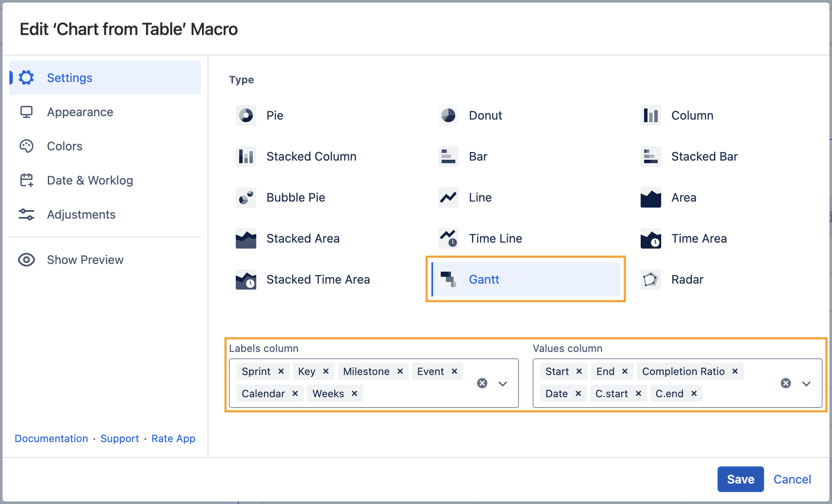Toggle Show Preview eye icon
Image resolution: width=832 pixels, height=504 pixels.
click(26, 260)
